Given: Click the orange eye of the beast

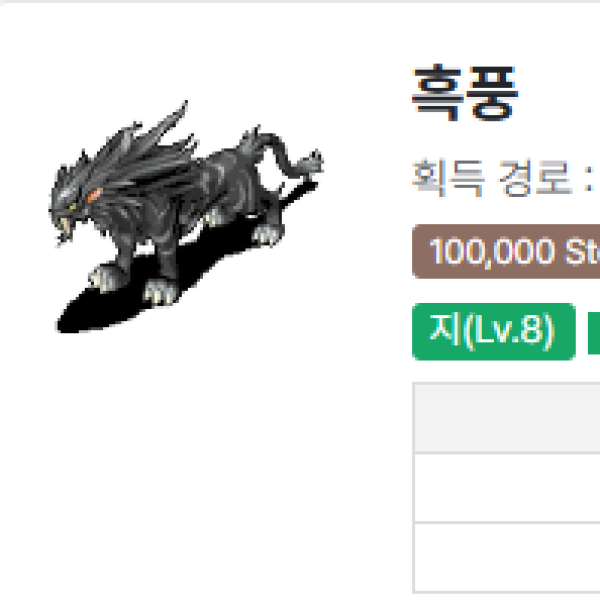Looking at the screenshot, I should [94, 195].
